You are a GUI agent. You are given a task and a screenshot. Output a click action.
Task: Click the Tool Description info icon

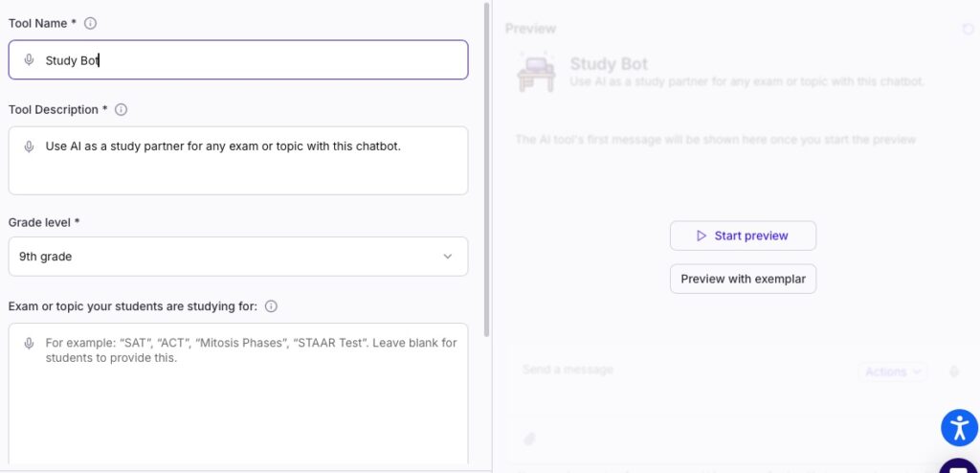(x=121, y=110)
